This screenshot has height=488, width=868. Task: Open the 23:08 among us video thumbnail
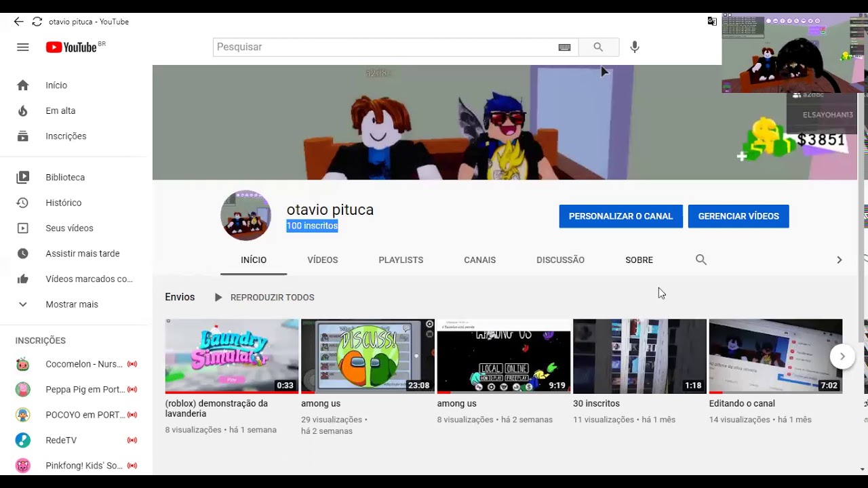point(368,356)
